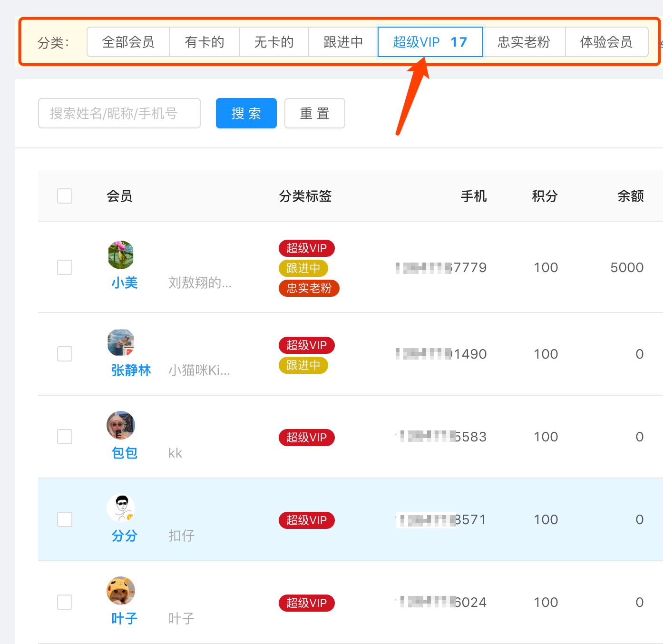The width and height of the screenshot is (663, 644).
Task: Open 小美's lotus flower avatar
Action: tap(121, 255)
